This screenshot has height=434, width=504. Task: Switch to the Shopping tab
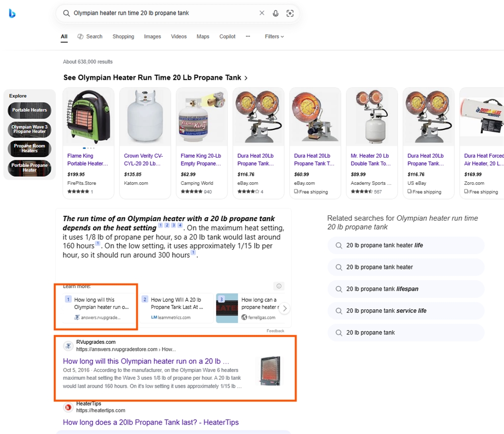coord(123,36)
